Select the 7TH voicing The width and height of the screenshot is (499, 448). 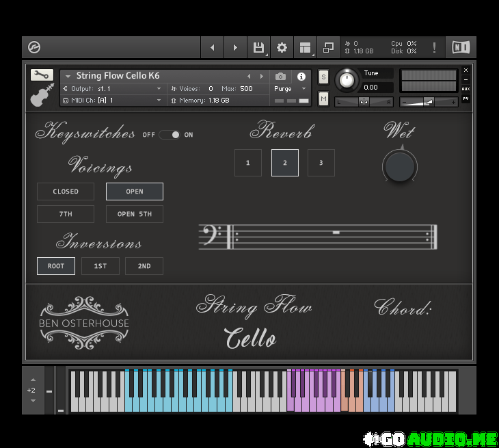(66, 214)
